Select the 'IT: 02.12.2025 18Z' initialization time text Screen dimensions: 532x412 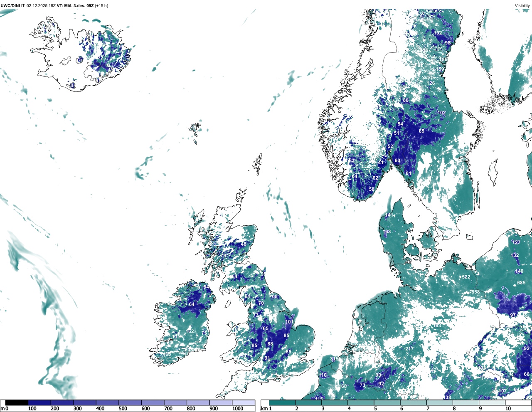click(x=38, y=5)
